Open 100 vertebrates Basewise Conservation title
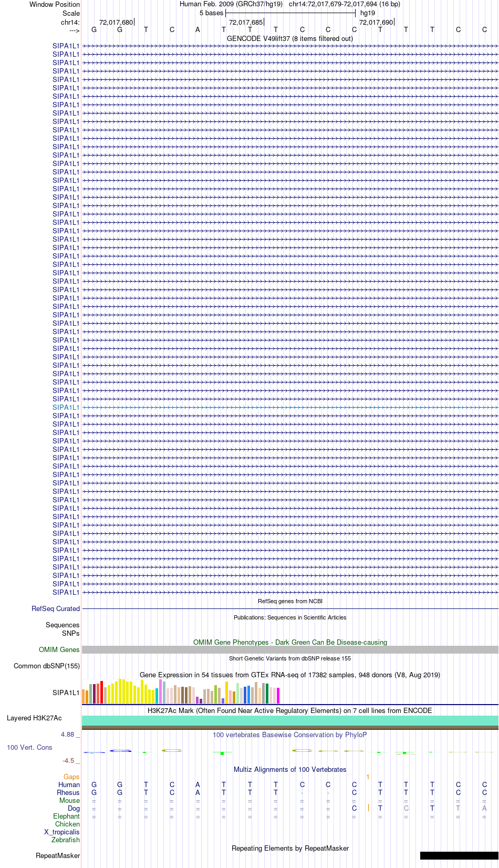Image resolution: width=499 pixels, height=868 pixels. click(x=290, y=735)
